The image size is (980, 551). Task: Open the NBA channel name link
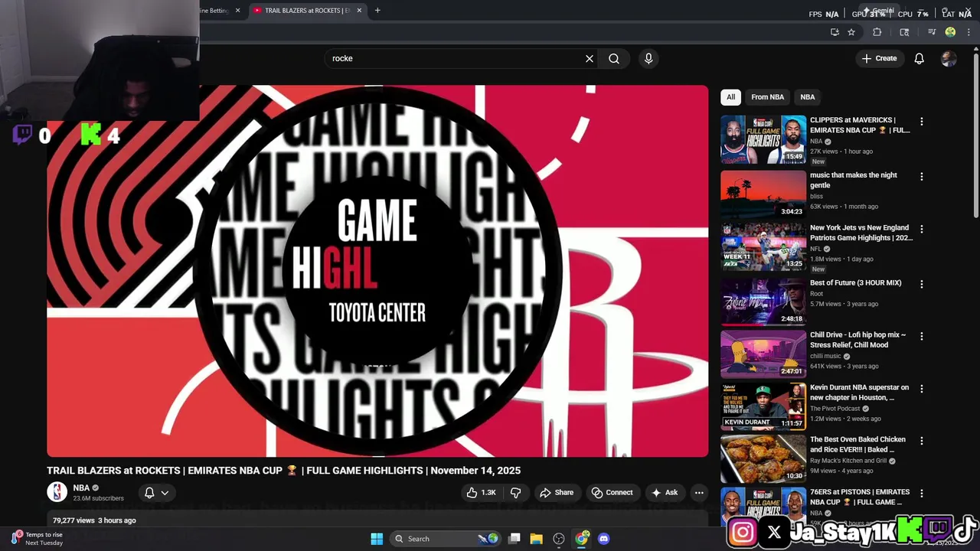pos(81,487)
